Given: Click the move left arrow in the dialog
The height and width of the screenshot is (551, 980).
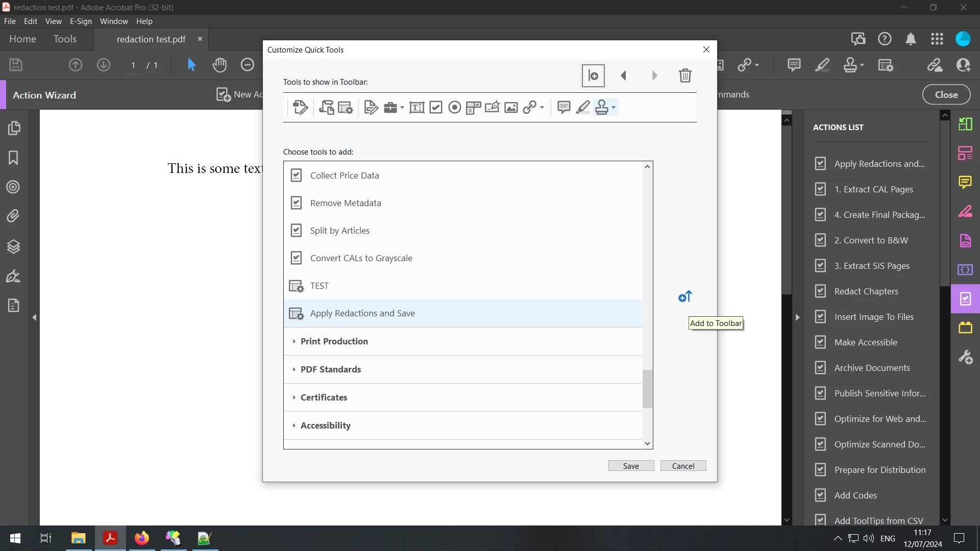Looking at the screenshot, I should tap(623, 76).
